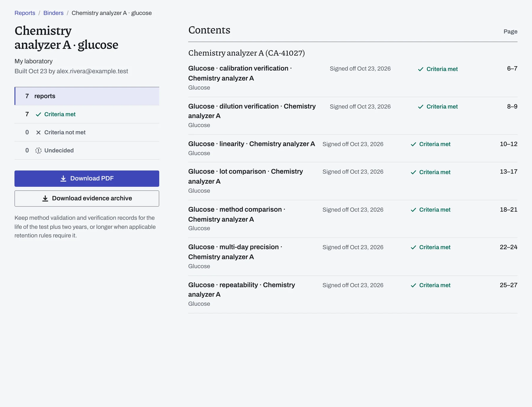Click the download icon on Download PDF
The height and width of the screenshot is (407, 532).
pyautogui.click(x=63, y=179)
